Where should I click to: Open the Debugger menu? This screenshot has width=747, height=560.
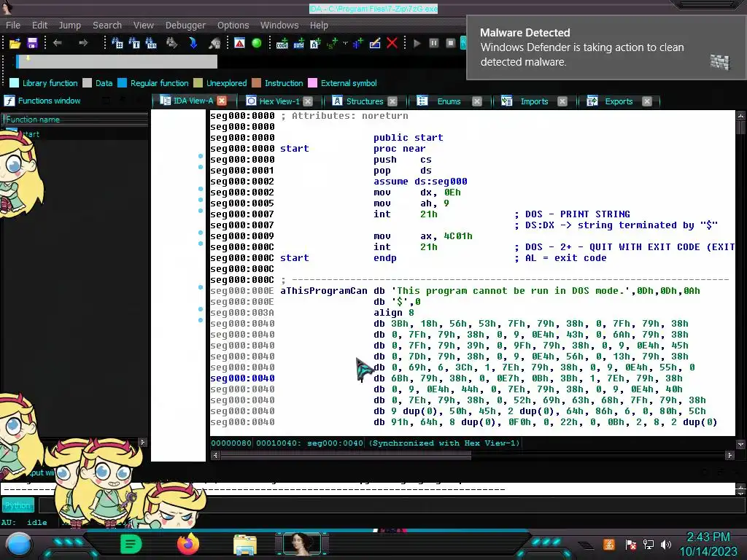(x=185, y=26)
